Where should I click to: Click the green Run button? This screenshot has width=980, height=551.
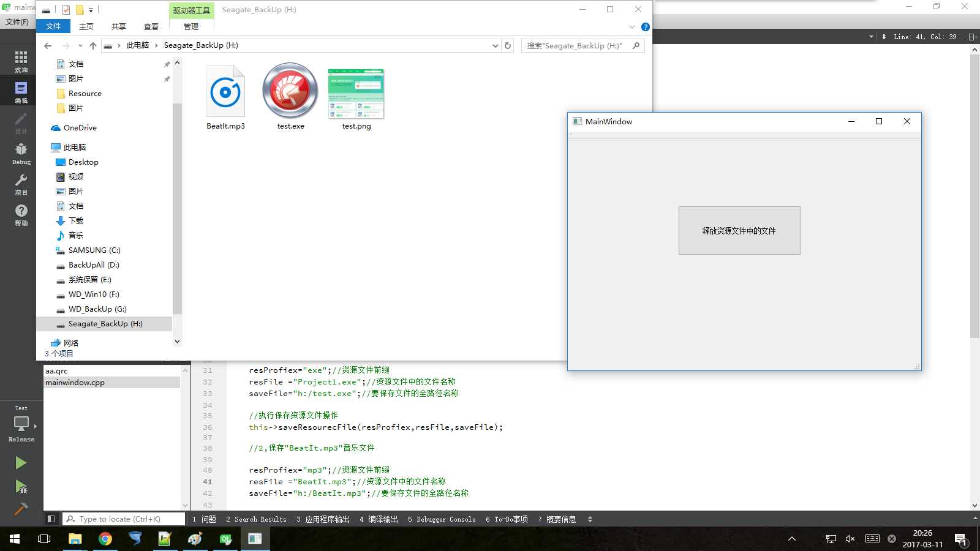(21, 463)
